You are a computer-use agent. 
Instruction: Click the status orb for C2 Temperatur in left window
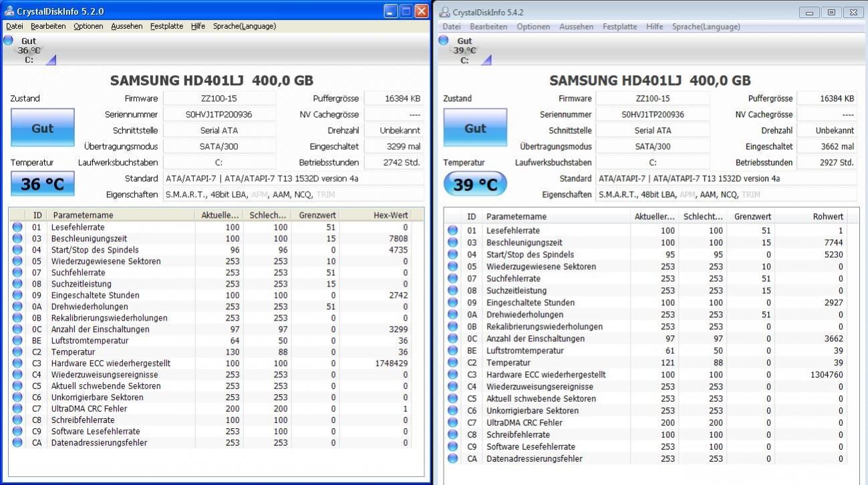click(x=17, y=352)
